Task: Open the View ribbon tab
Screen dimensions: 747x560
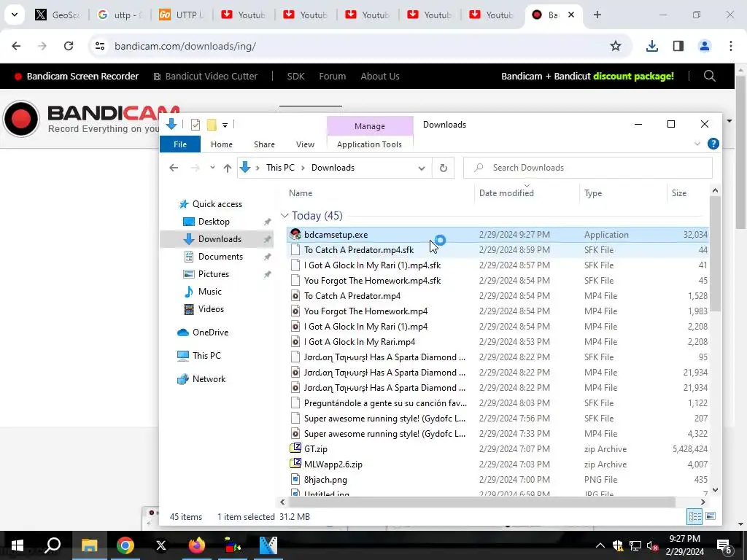Action: click(x=305, y=144)
